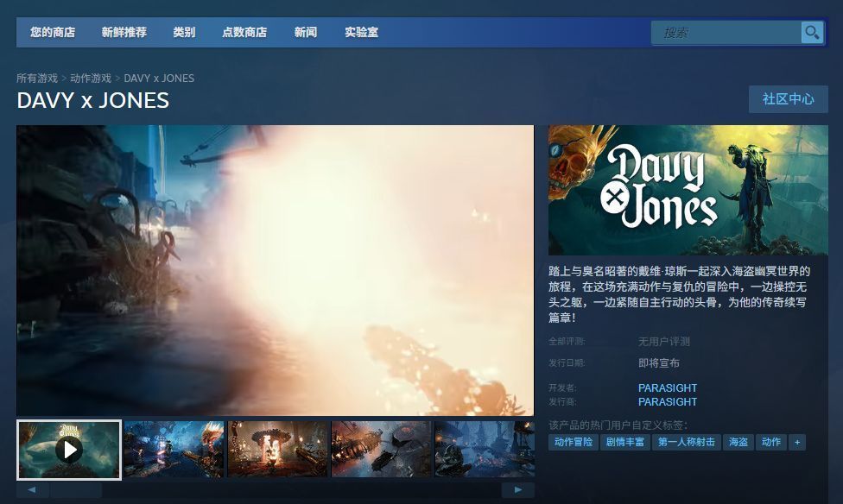The image size is (843, 504).
Task: Open the 新闻 section
Action: coord(304,32)
